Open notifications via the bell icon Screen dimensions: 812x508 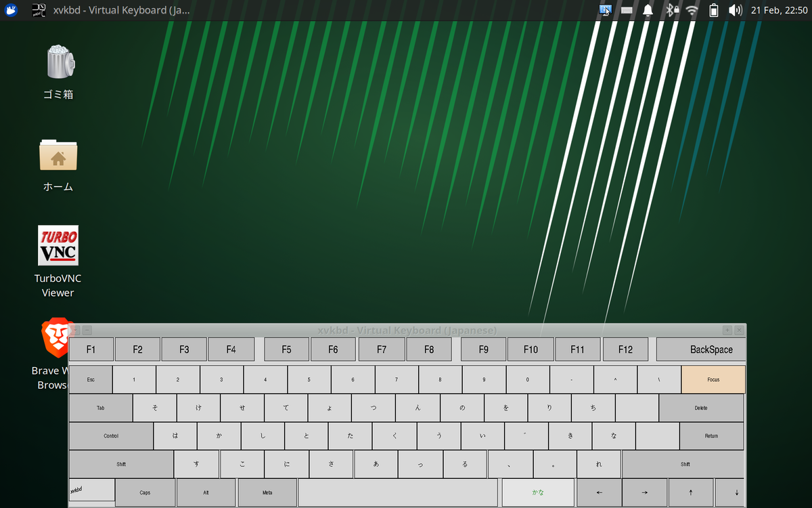pyautogui.click(x=648, y=10)
